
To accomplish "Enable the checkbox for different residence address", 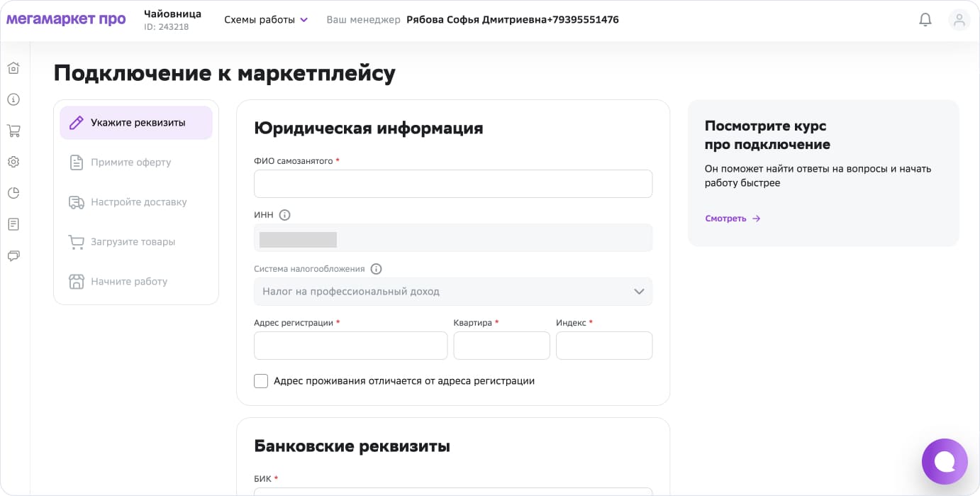I will [261, 381].
